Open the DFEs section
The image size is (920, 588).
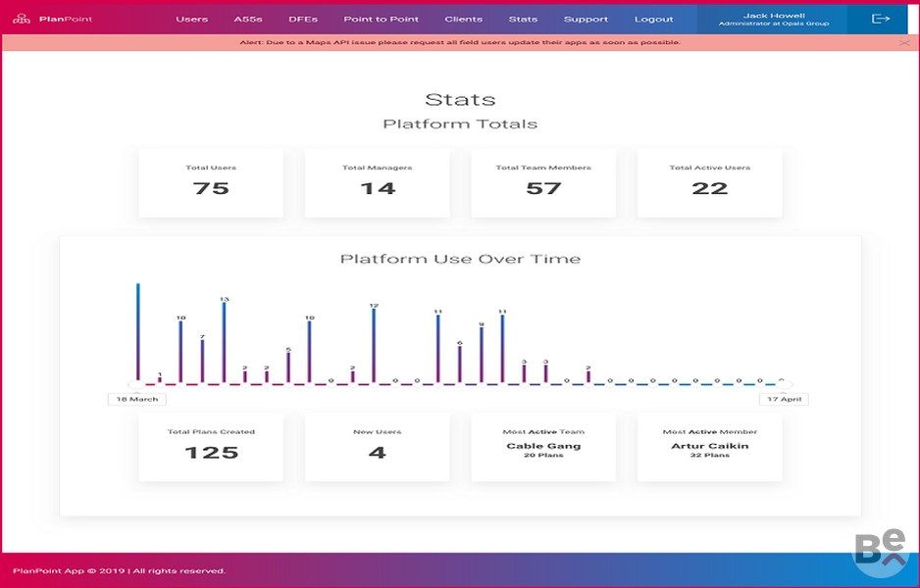tap(303, 19)
